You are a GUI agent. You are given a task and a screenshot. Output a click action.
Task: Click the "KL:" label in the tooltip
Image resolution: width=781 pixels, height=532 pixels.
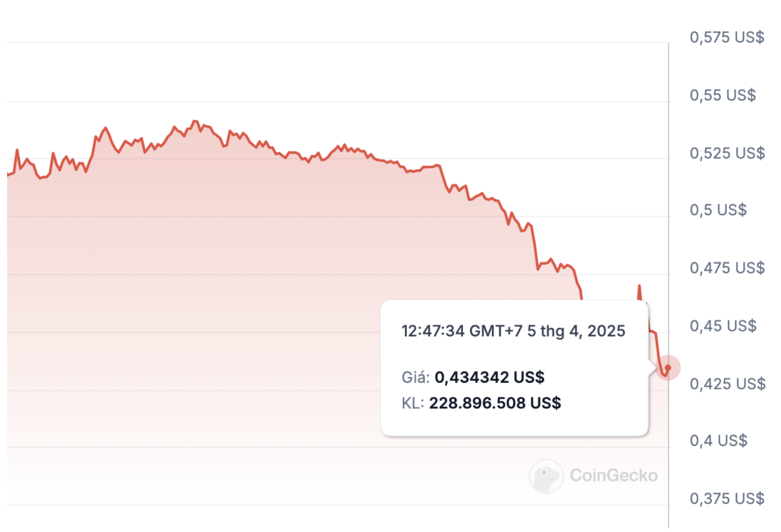[412, 403]
